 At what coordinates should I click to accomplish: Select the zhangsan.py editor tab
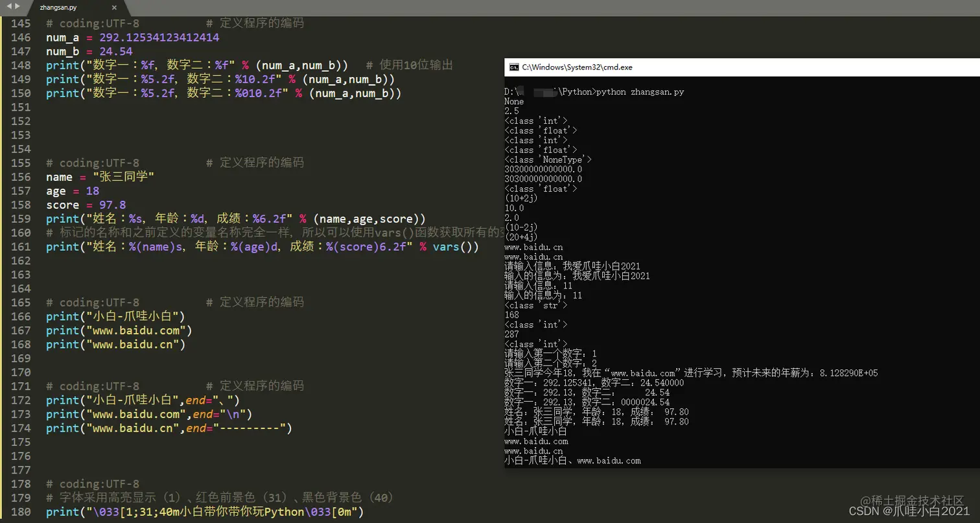(76, 8)
